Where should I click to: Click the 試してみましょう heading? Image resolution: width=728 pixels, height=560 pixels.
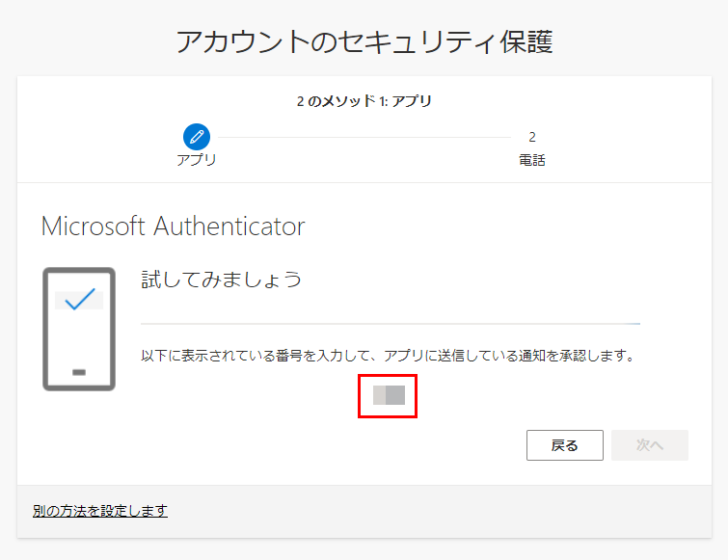(222, 280)
